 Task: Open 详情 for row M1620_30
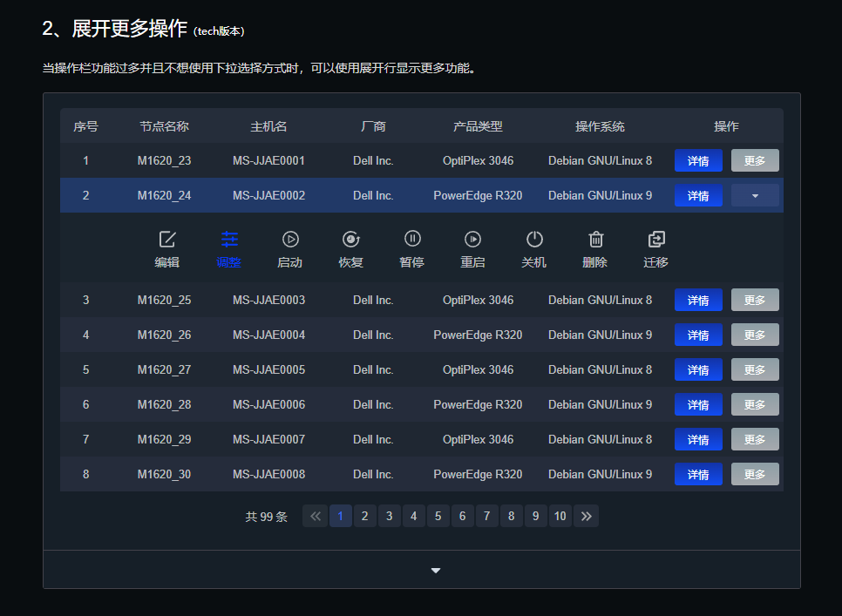coord(698,475)
